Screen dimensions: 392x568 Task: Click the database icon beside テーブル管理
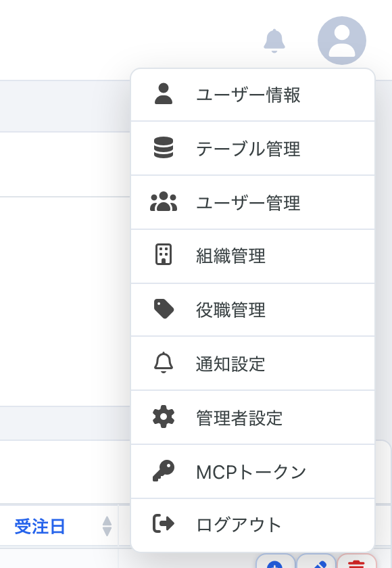tap(164, 148)
